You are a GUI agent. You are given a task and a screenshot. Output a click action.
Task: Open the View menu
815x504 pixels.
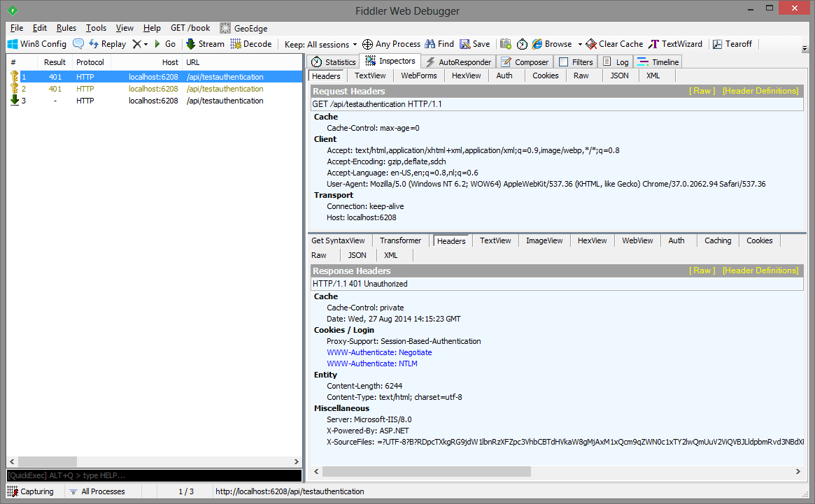[x=125, y=28]
